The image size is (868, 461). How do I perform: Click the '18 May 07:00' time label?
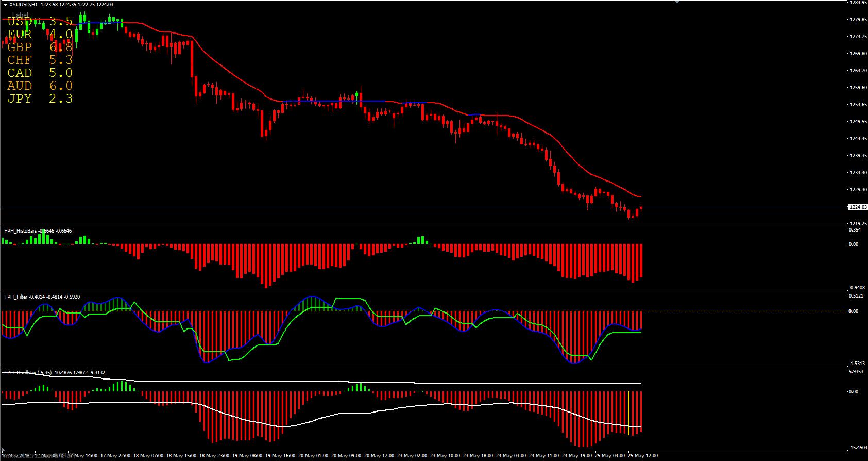pyautogui.click(x=148, y=456)
